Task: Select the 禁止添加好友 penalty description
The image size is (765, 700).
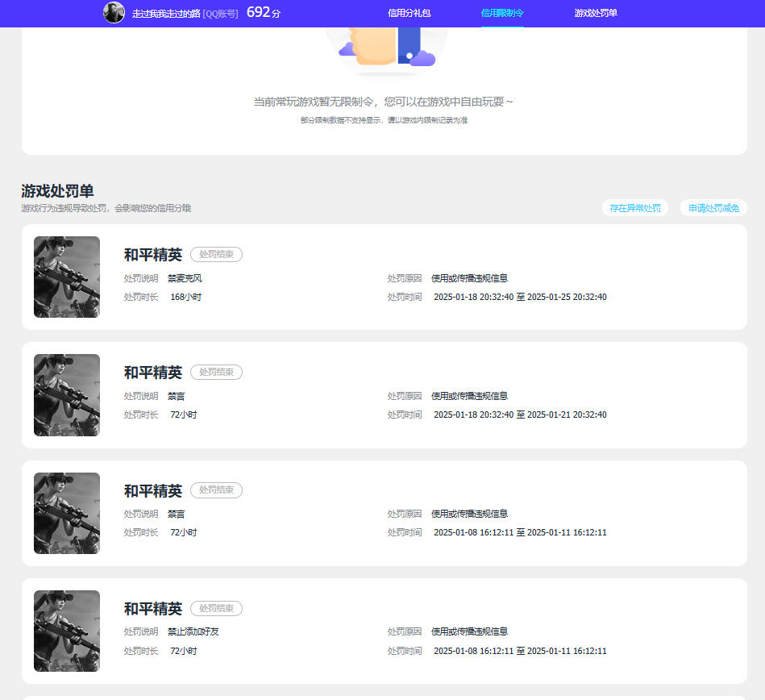Action: pyautogui.click(x=193, y=631)
